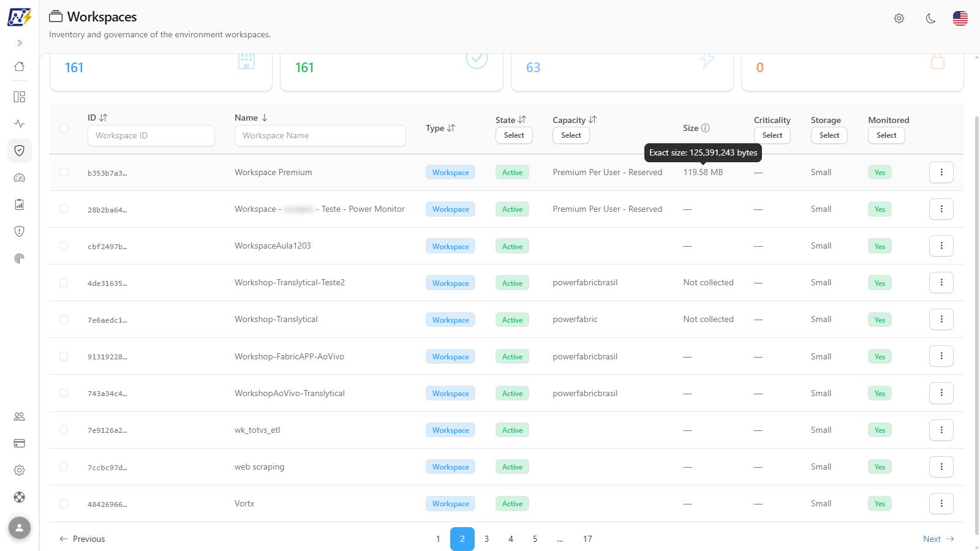The width and height of the screenshot is (980, 551).
Task: Open the activity pulse icon in sidebar
Action: coord(20,124)
